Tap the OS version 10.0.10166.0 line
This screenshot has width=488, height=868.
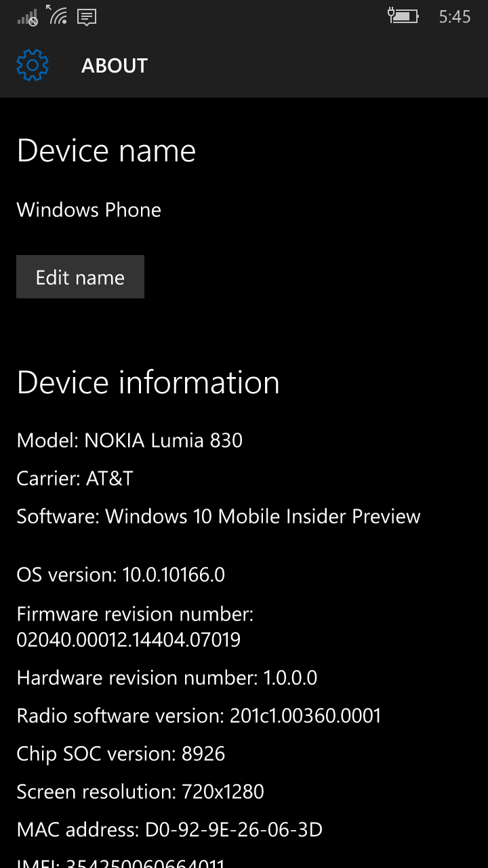[x=121, y=575]
